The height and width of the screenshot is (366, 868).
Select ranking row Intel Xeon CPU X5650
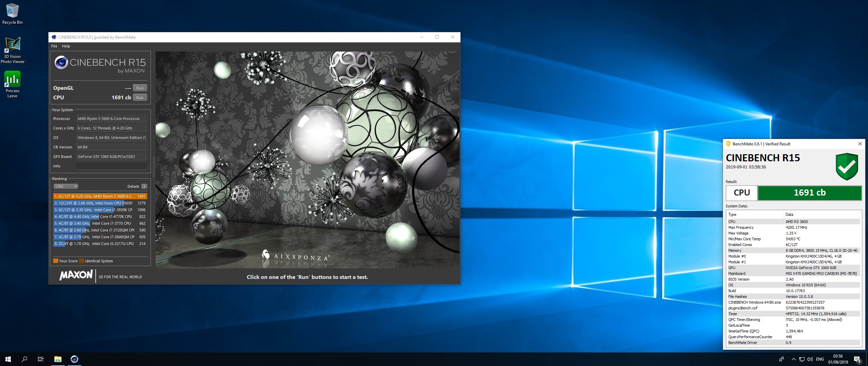tap(100, 203)
